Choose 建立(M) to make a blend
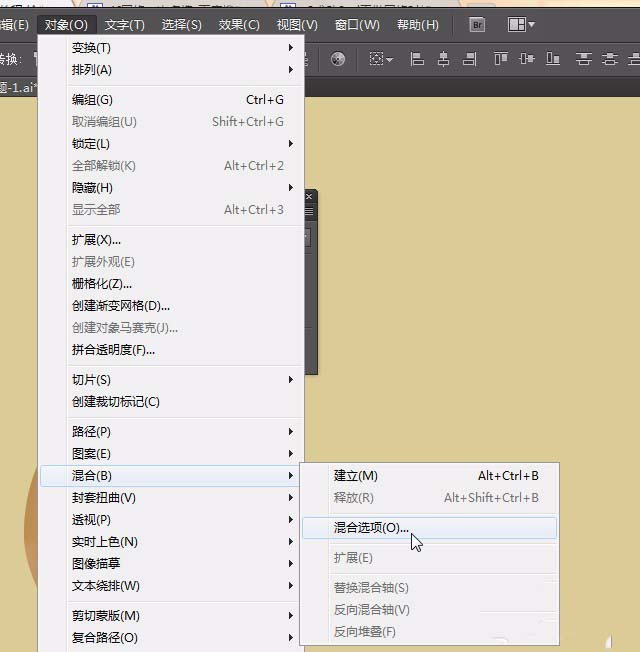This screenshot has height=652, width=640. click(x=429, y=476)
